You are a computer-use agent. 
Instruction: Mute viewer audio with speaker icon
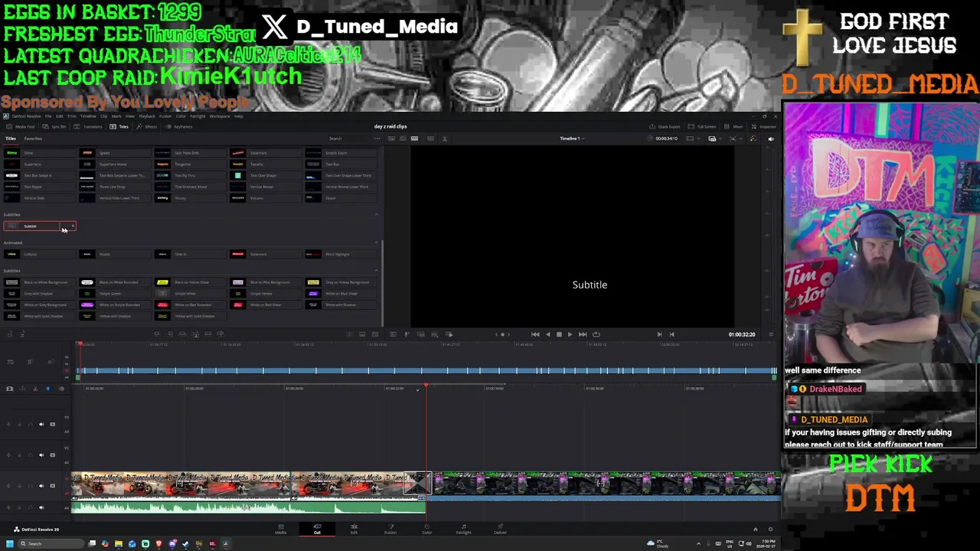(x=771, y=139)
